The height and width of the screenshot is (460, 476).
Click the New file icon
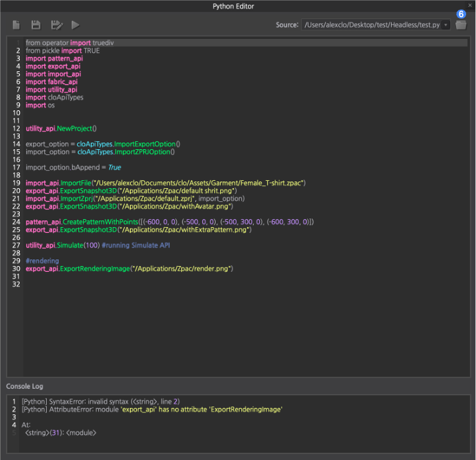point(16,25)
